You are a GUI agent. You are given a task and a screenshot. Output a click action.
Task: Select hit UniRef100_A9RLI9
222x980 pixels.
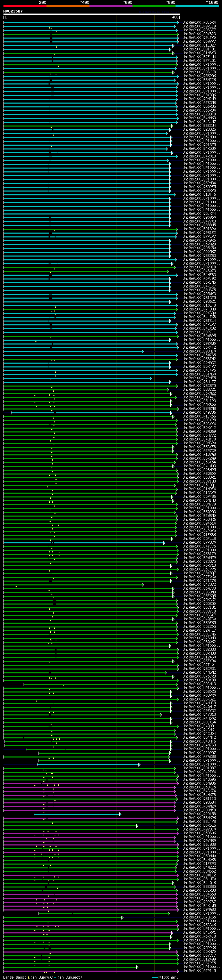coord(199,26)
